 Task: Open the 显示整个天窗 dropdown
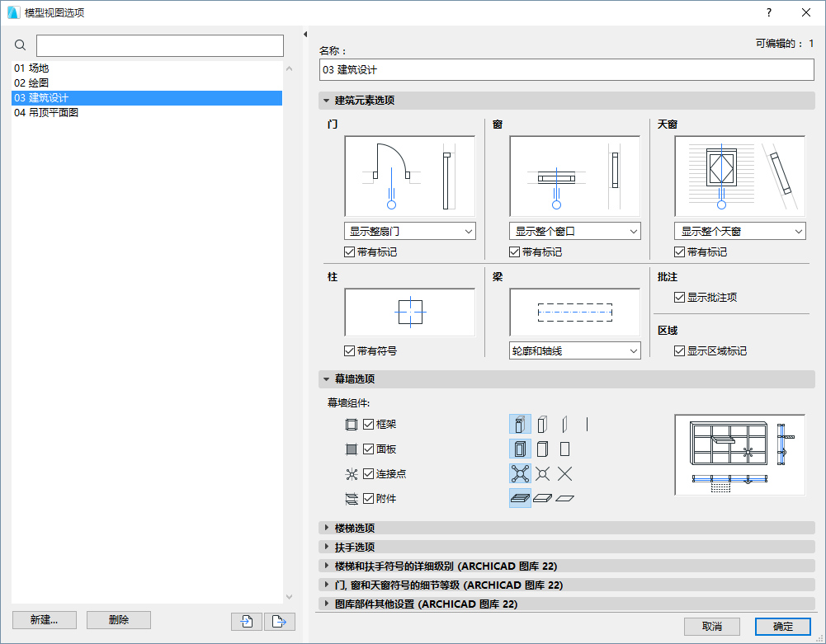point(739,231)
